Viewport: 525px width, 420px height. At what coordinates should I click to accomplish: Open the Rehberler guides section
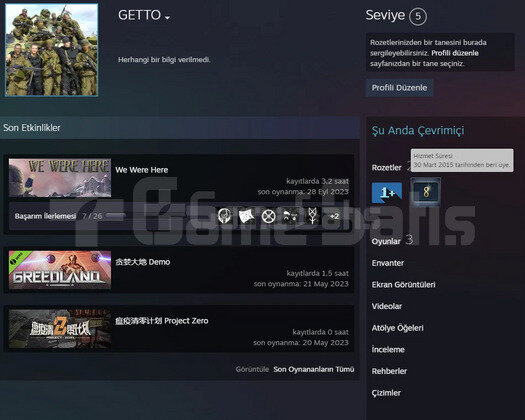point(389,371)
